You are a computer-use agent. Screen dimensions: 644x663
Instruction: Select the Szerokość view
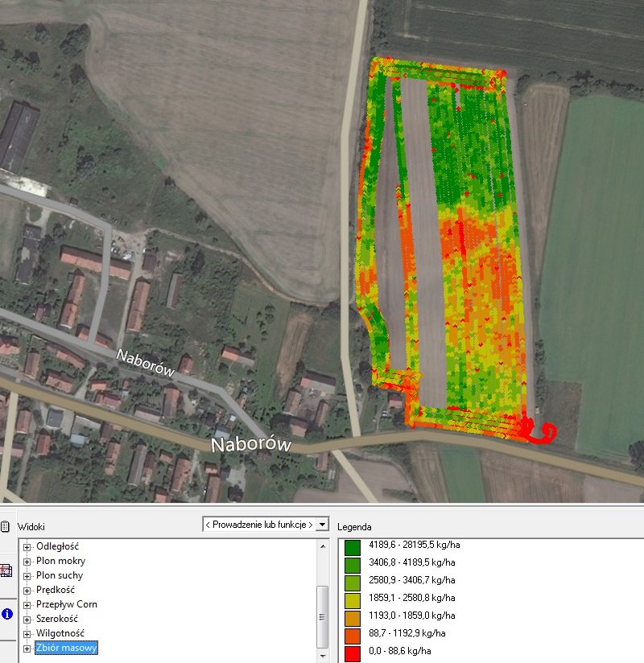point(59,619)
